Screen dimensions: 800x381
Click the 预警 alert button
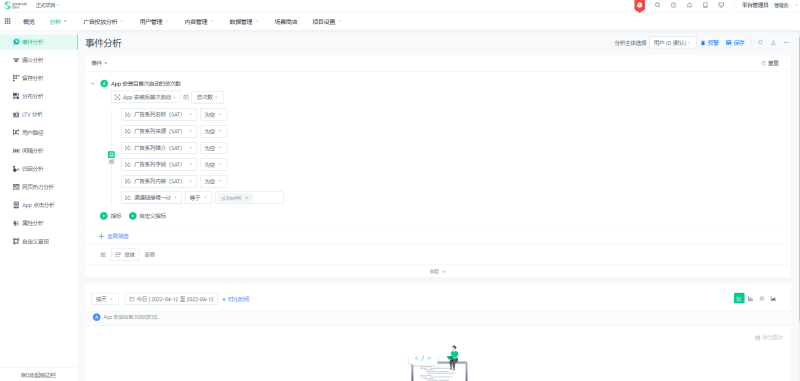710,43
